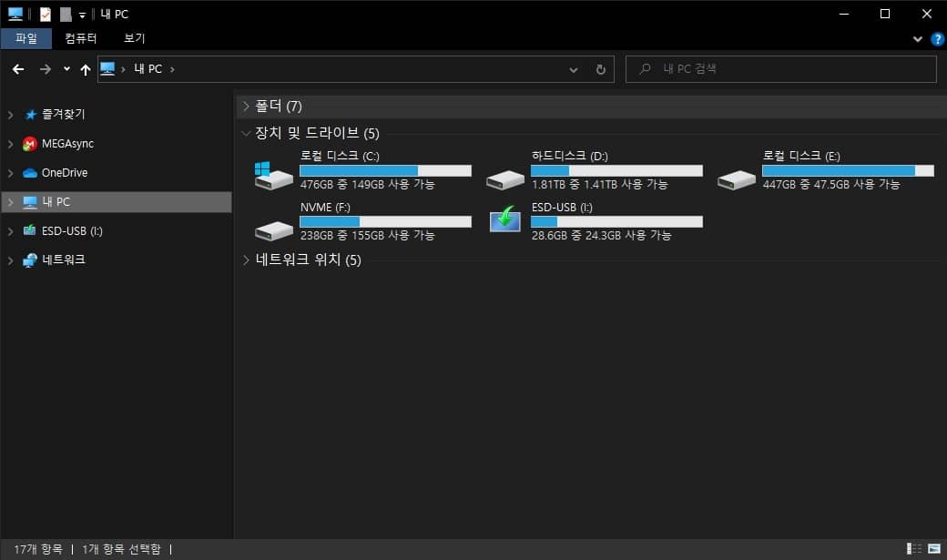The image size is (947, 560).
Task: Click the storage usage bar of 로컬 디스크 (C:)
Action: pyautogui.click(x=384, y=169)
